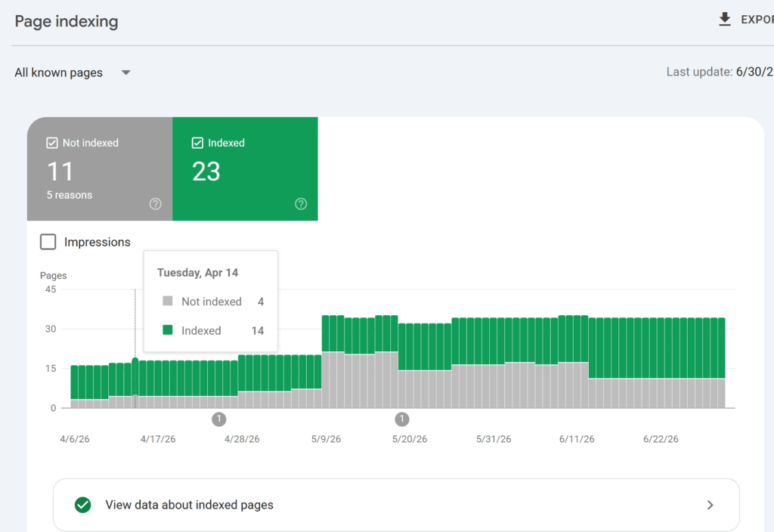This screenshot has height=532, width=774.
Task: Click the 5/9/26 axis label
Action: [x=326, y=439]
